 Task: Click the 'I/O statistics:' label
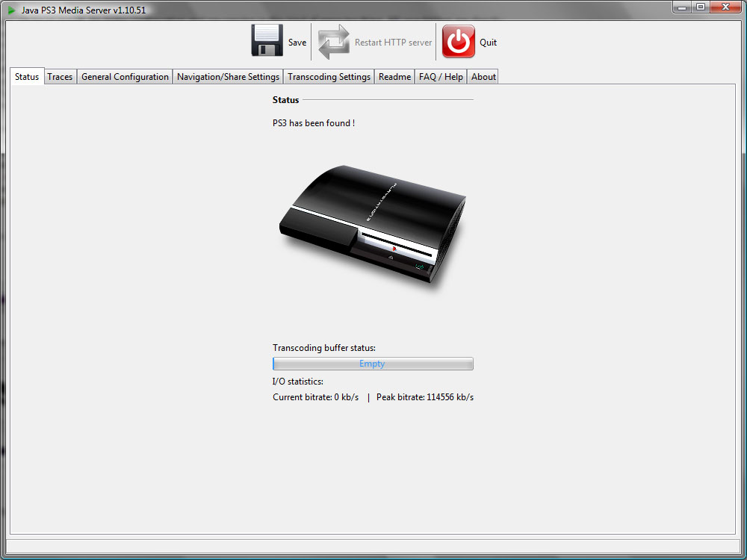298,382
